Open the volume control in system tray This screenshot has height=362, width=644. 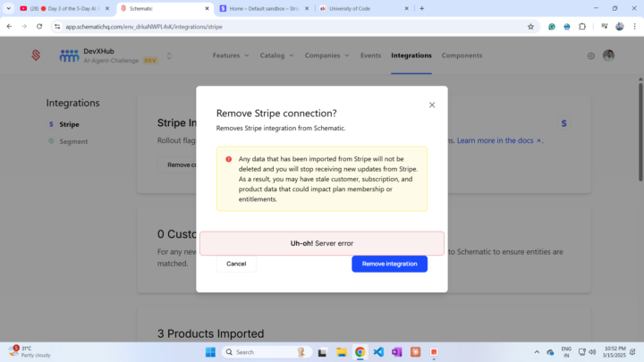click(x=592, y=352)
